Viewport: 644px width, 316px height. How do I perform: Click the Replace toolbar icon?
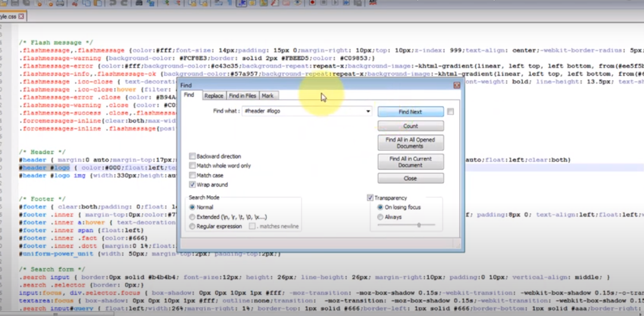[150, 2]
